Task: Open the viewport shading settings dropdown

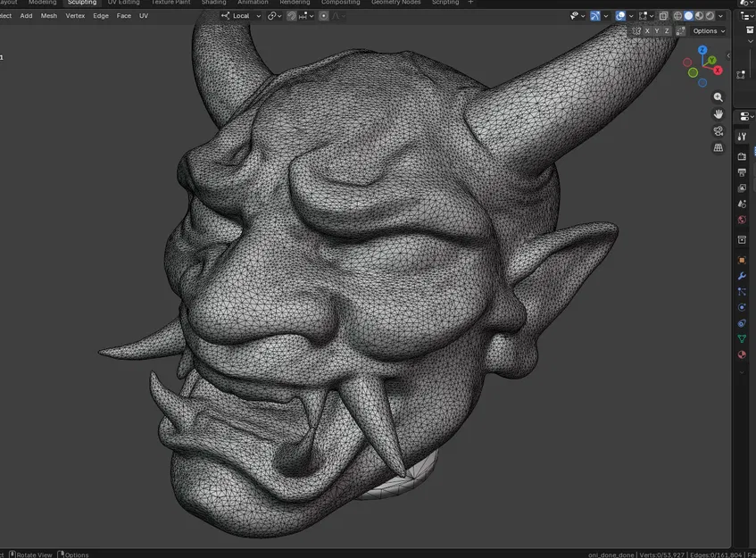Action: pos(720,15)
